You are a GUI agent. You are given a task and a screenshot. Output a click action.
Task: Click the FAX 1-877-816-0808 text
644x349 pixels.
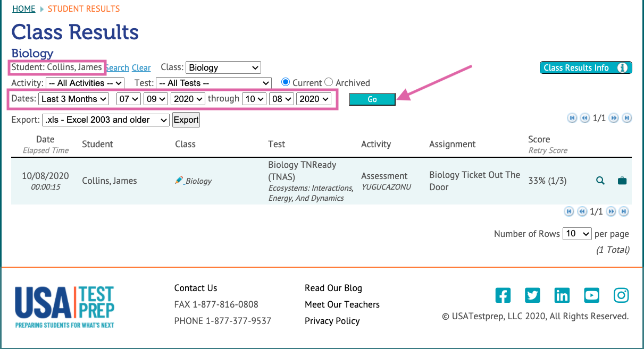pyautogui.click(x=216, y=304)
